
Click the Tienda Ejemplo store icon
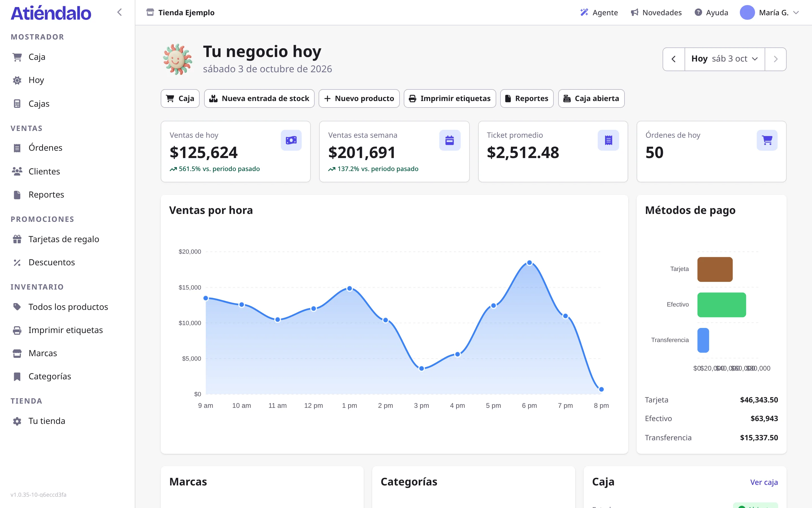150,12
